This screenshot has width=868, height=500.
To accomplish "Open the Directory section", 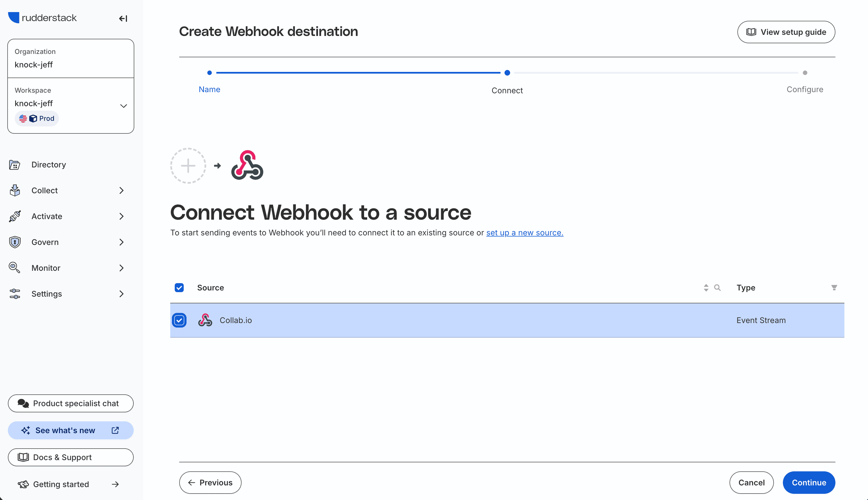I will point(48,165).
